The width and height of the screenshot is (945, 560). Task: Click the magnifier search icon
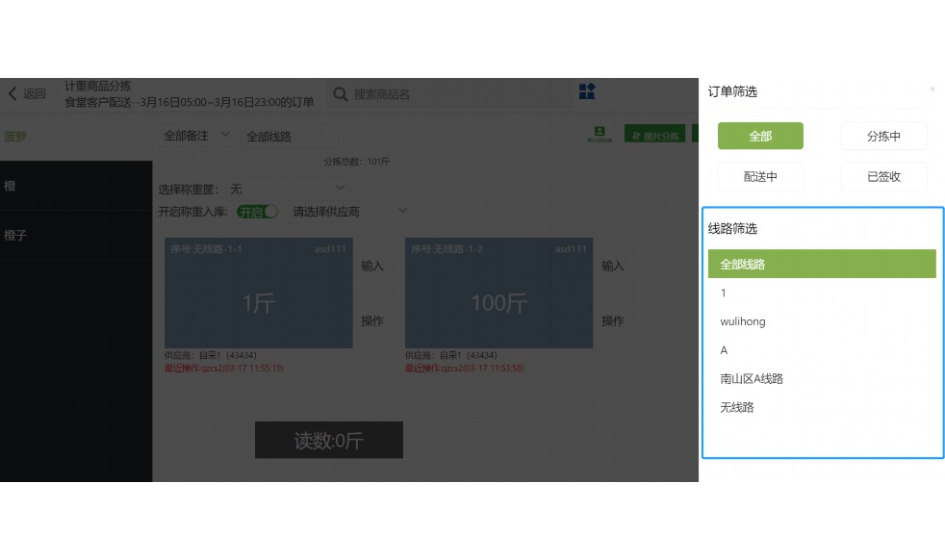click(x=340, y=93)
